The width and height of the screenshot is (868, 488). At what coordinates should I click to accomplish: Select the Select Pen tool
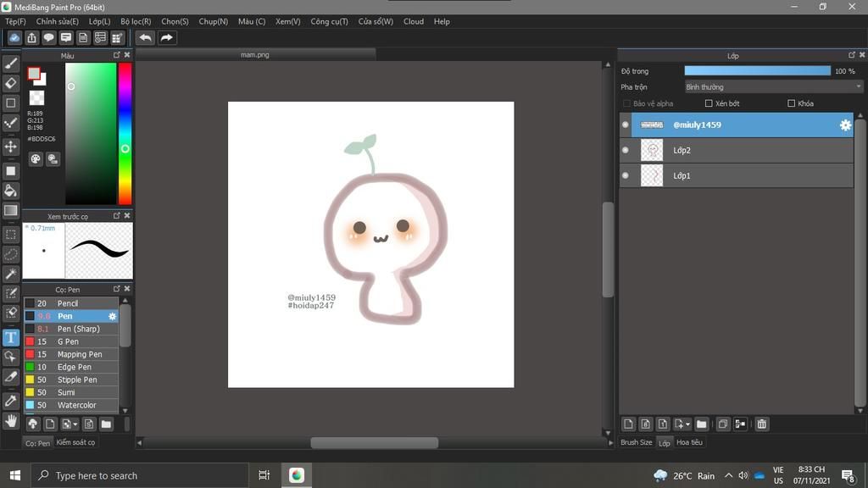(10, 293)
